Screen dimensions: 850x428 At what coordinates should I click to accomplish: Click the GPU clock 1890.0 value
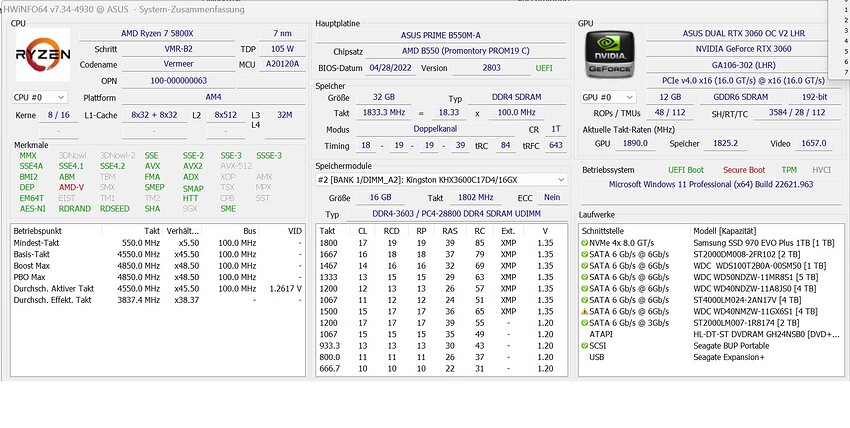point(635,144)
